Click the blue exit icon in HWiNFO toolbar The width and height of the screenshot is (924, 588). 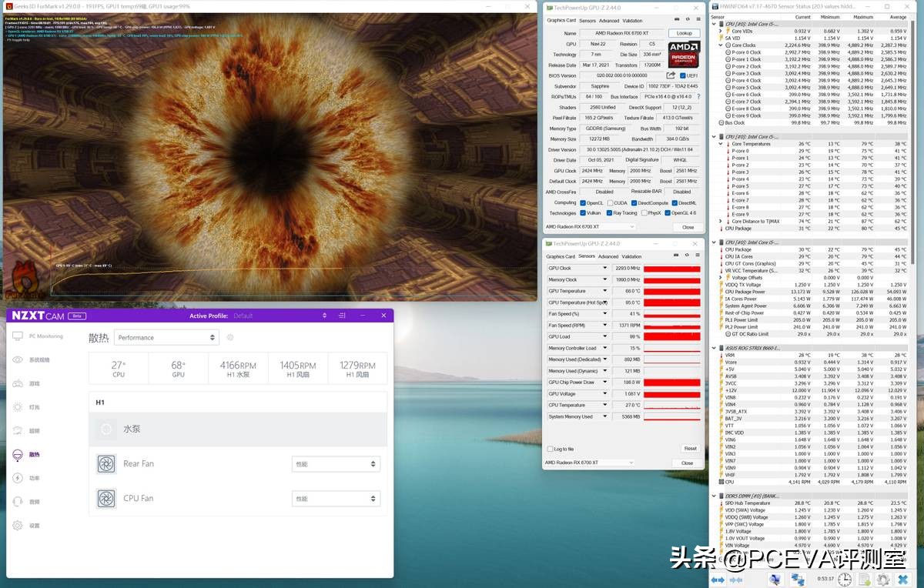click(x=903, y=580)
